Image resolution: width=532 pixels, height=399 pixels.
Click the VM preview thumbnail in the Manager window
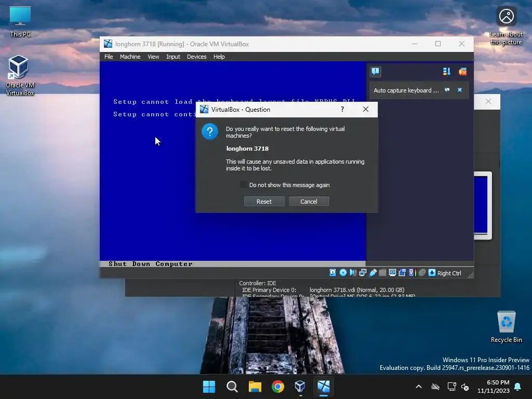point(483,206)
